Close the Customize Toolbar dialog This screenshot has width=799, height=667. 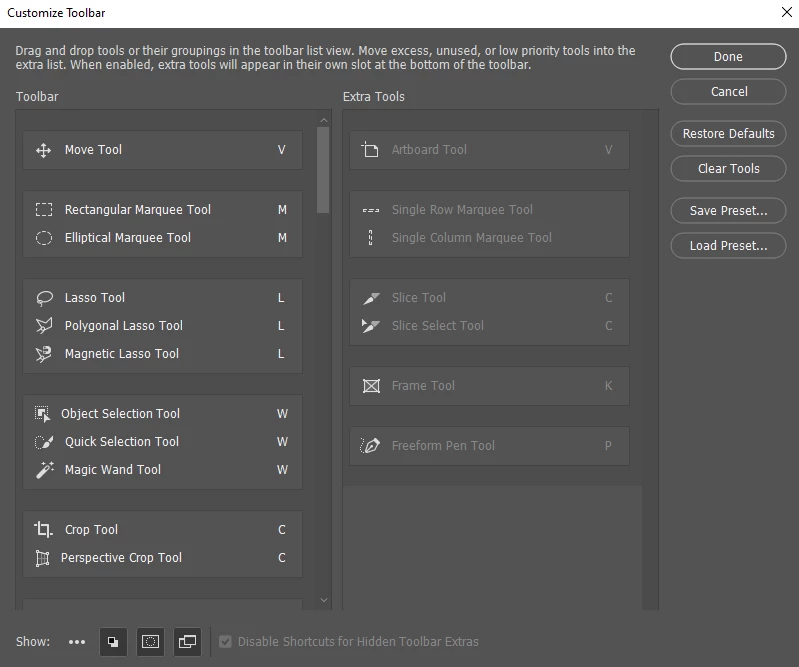coord(786,12)
